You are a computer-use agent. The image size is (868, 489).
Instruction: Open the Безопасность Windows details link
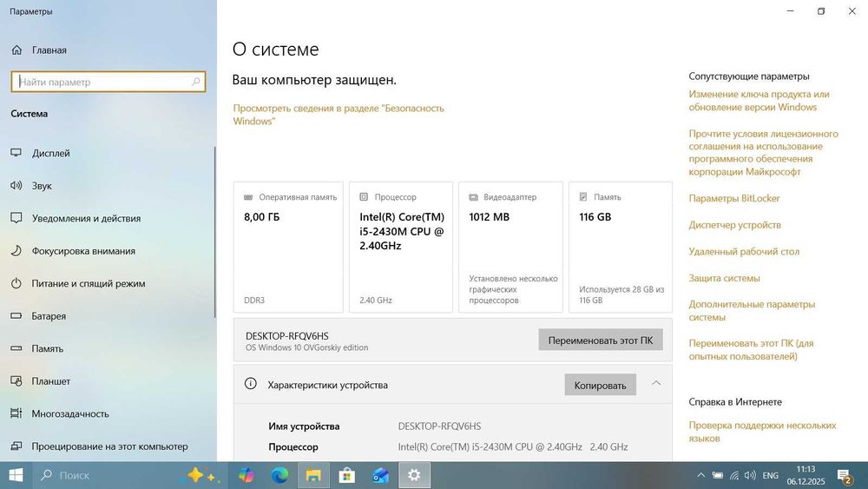click(339, 115)
